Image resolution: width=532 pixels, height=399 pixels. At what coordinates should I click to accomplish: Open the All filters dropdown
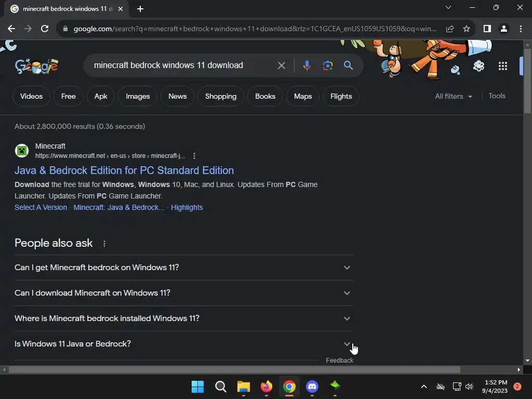(x=453, y=96)
